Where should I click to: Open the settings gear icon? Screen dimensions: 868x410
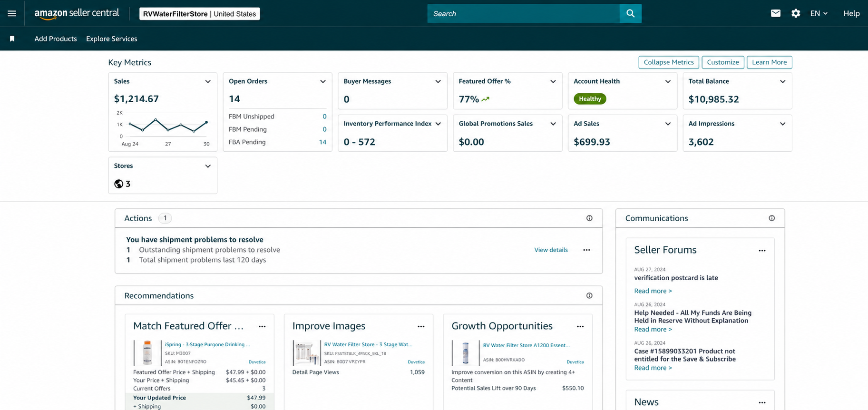pyautogui.click(x=796, y=13)
